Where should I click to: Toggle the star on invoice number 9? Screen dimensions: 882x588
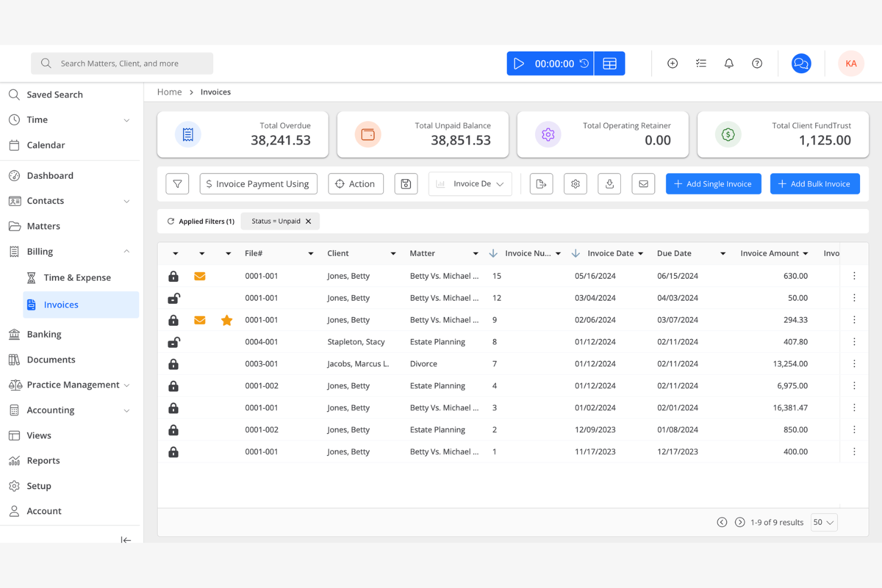(226, 320)
